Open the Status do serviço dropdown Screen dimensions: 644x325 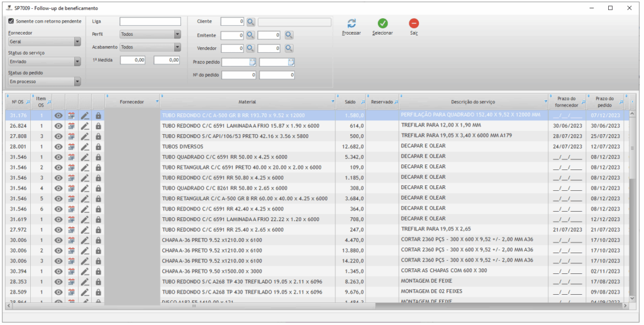point(77,62)
